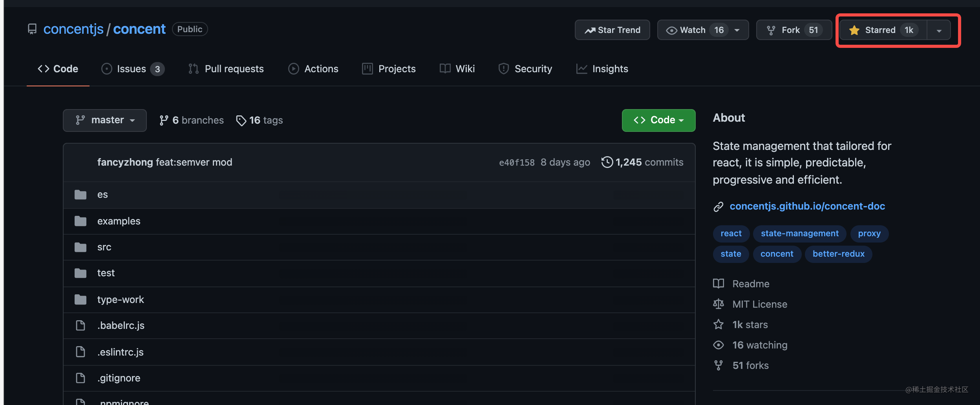Select the concent topic tag
Screen dimensions: 980x405
(777, 254)
